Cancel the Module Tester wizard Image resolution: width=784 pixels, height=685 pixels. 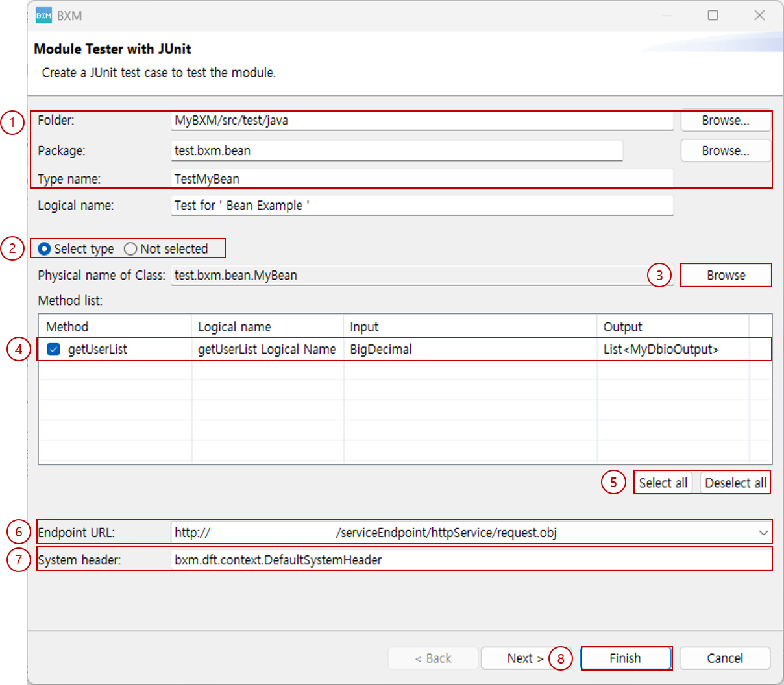point(724,658)
